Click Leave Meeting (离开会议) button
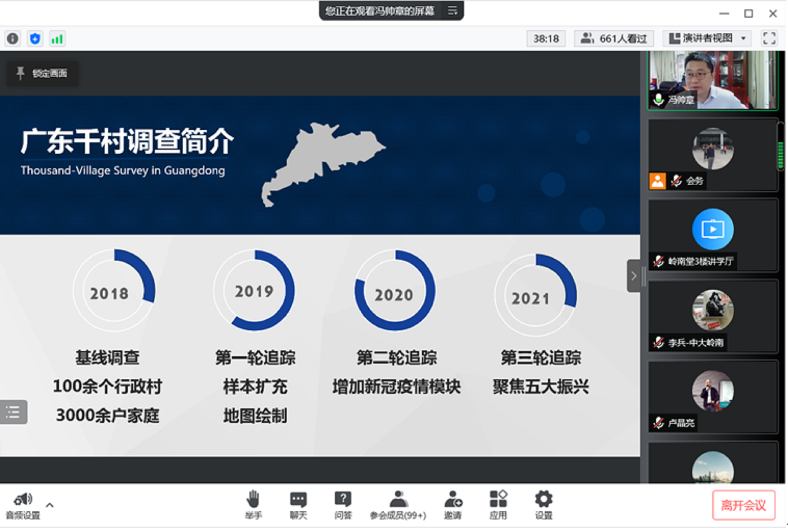The width and height of the screenshot is (788, 532). click(743, 505)
